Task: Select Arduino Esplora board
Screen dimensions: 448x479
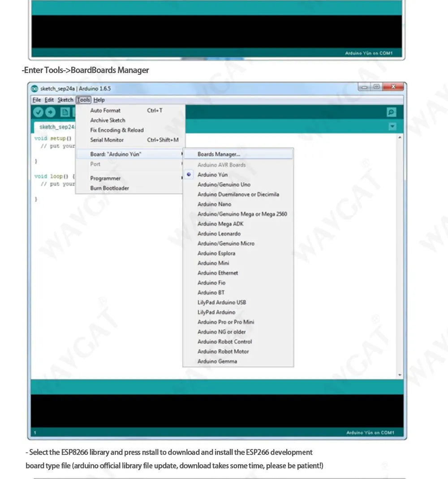Action: (238, 253)
